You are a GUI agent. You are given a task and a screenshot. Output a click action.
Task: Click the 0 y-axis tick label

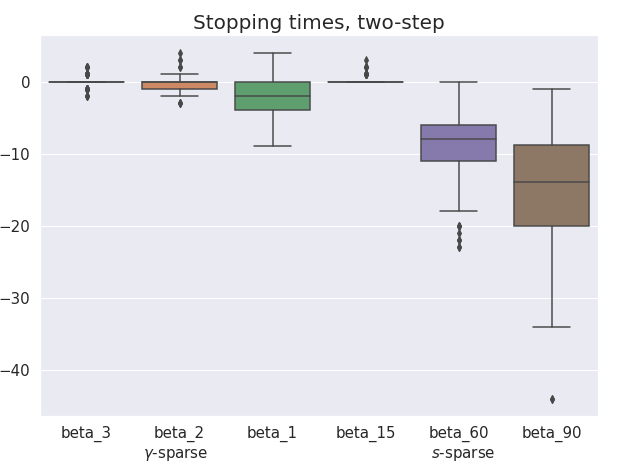coord(26,82)
